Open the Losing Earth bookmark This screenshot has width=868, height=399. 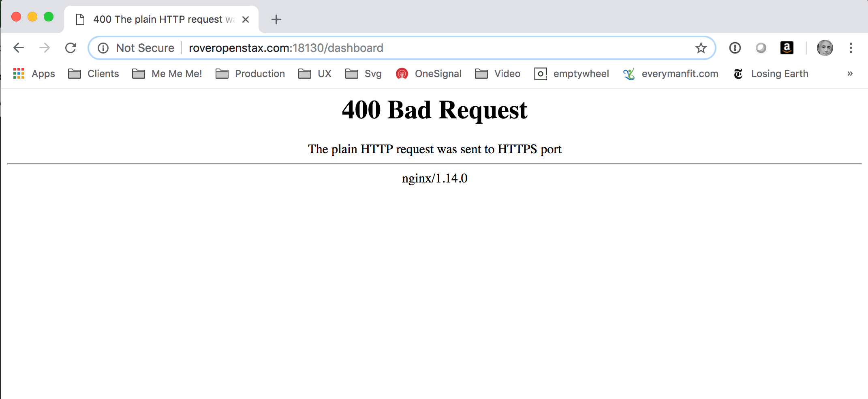pos(771,73)
